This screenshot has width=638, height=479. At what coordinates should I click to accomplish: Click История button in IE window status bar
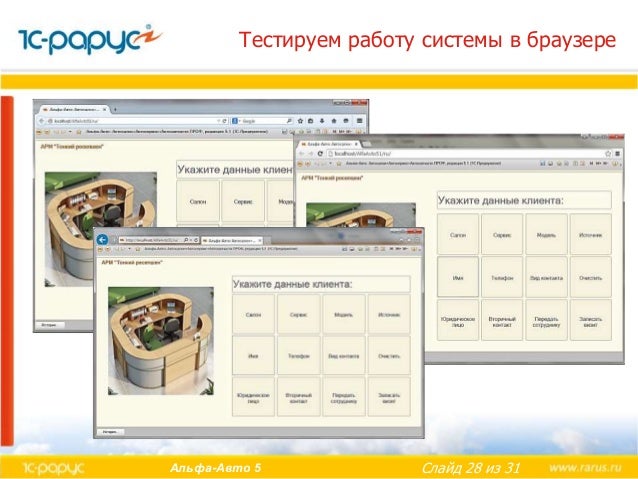110,431
